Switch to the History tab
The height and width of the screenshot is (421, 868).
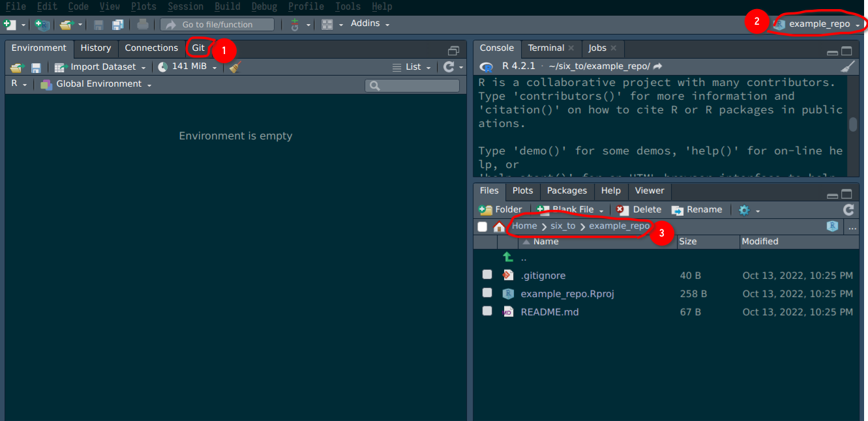coord(96,48)
